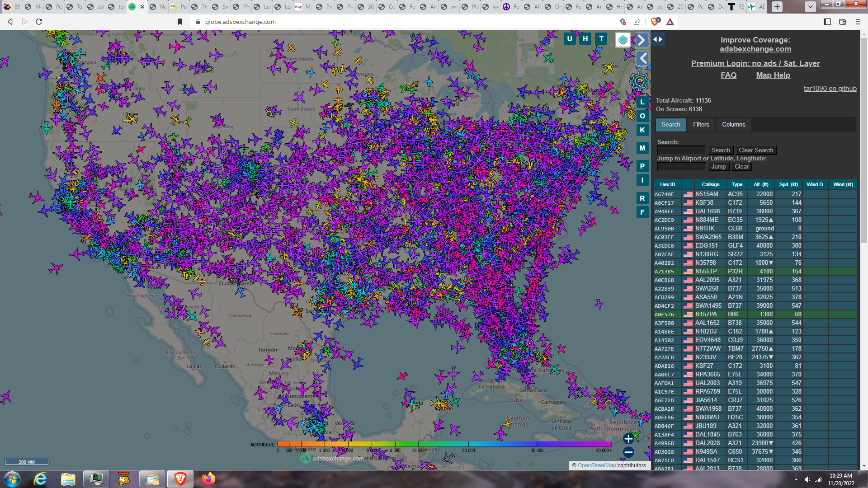Click the Search button
This screenshot has height=488, width=868.
coord(720,150)
